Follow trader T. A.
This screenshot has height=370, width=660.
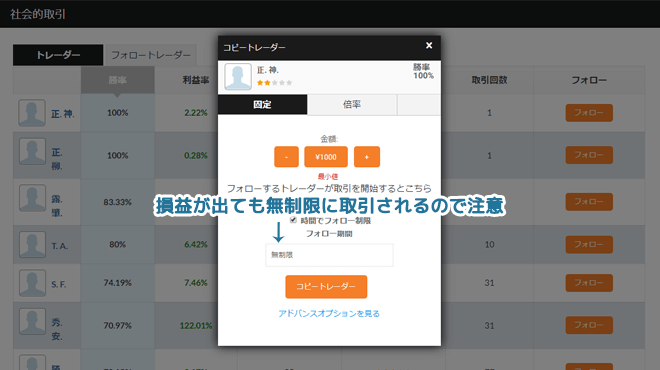pyautogui.click(x=589, y=245)
